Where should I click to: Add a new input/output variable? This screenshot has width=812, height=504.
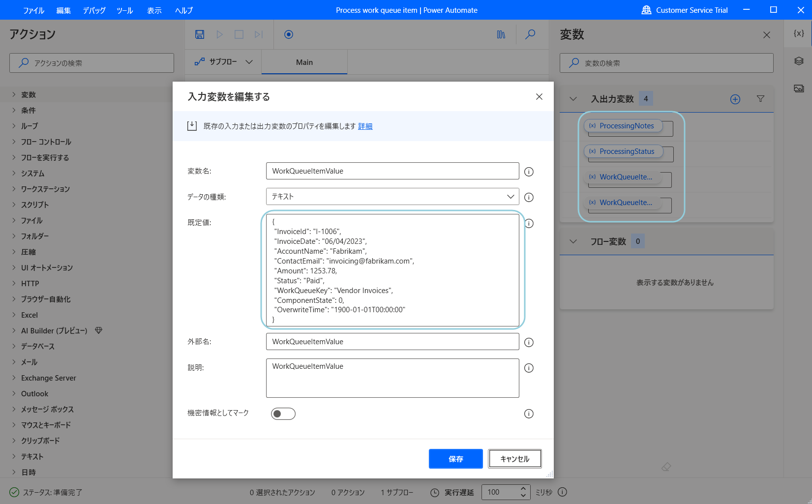[x=735, y=99]
